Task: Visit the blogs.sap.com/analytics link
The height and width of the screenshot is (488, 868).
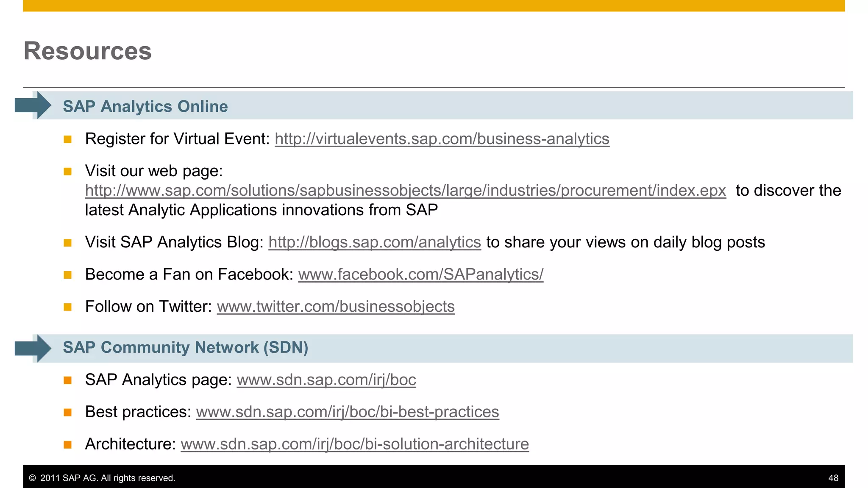Action: tap(375, 242)
